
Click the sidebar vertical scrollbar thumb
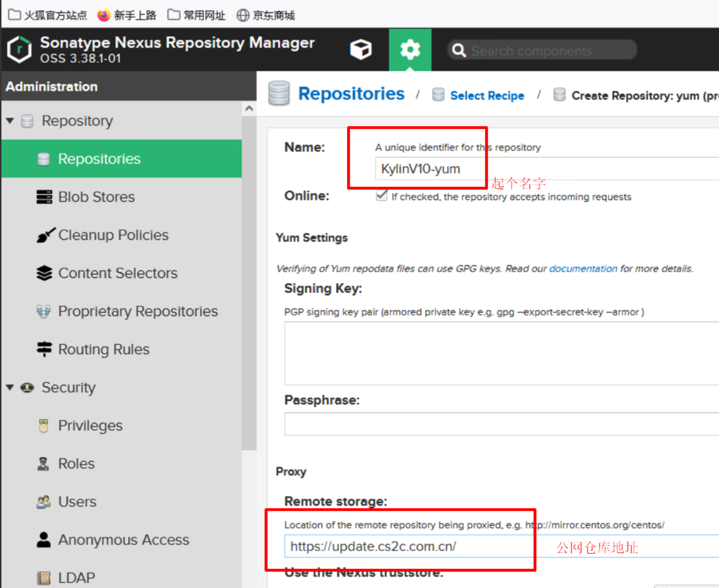[249, 283]
